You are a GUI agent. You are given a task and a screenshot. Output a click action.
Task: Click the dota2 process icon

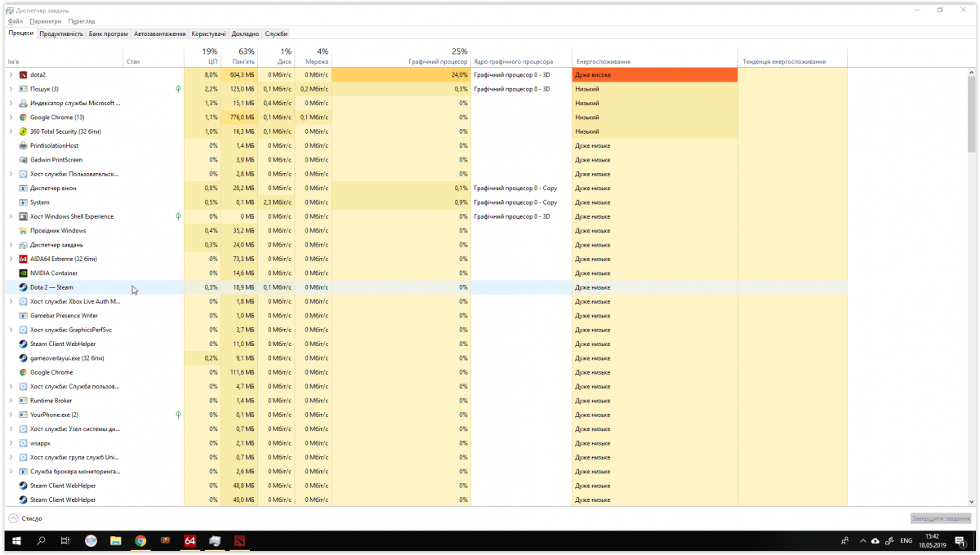click(x=23, y=75)
